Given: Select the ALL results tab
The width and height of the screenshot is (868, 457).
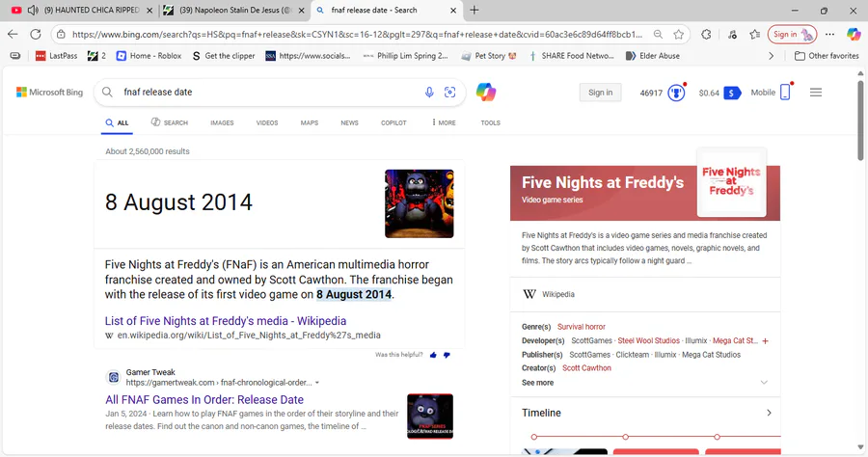Looking at the screenshot, I should tap(118, 122).
